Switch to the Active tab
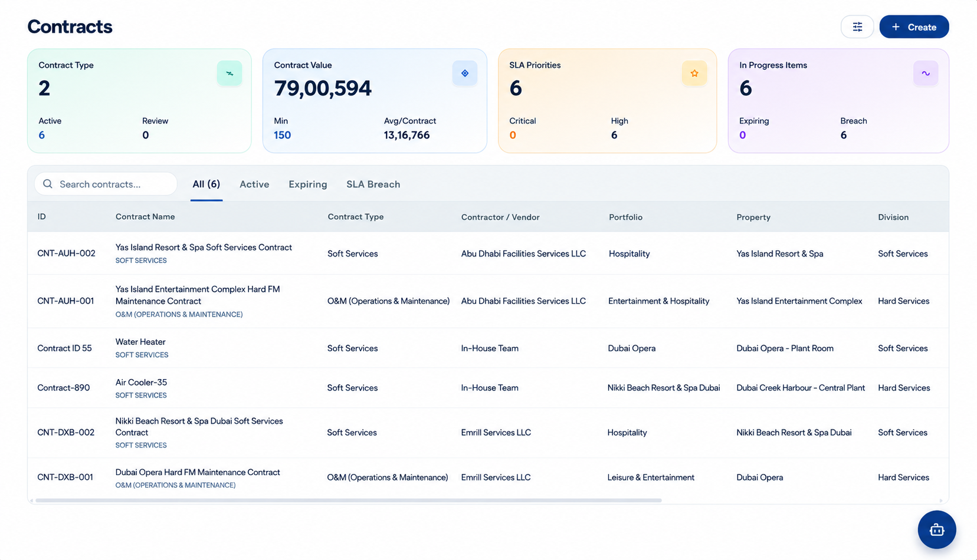The width and height of the screenshot is (977, 560). (x=254, y=184)
